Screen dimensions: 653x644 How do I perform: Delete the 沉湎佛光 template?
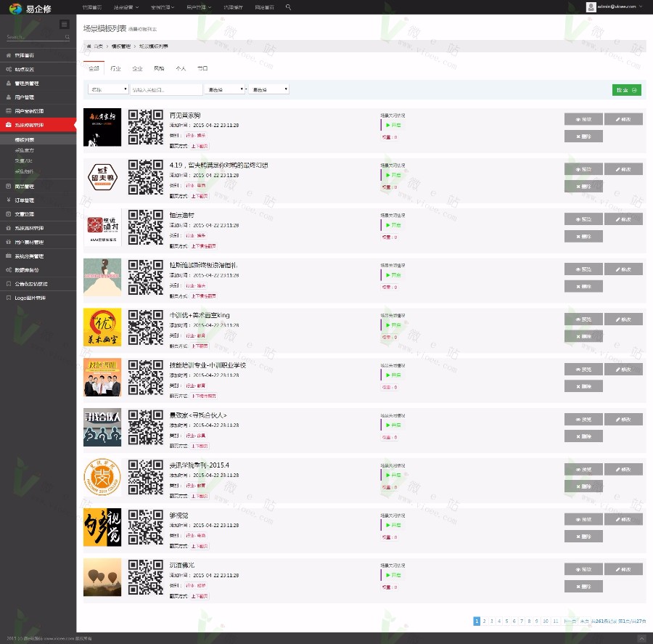583,587
